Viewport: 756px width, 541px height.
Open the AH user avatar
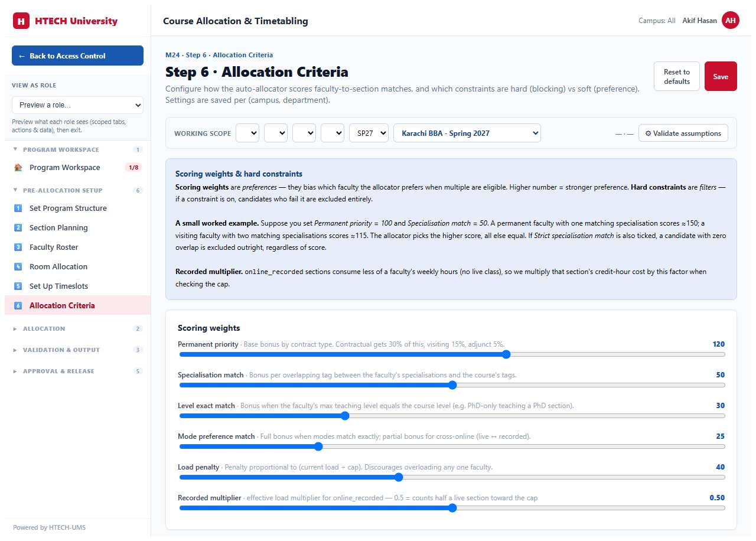tap(731, 21)
